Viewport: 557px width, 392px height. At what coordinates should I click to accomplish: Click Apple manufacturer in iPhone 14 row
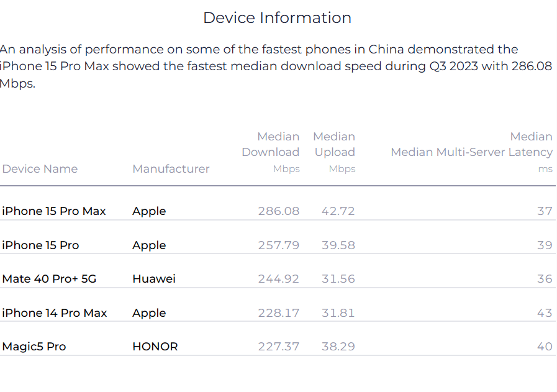click(x=149, y=313)
